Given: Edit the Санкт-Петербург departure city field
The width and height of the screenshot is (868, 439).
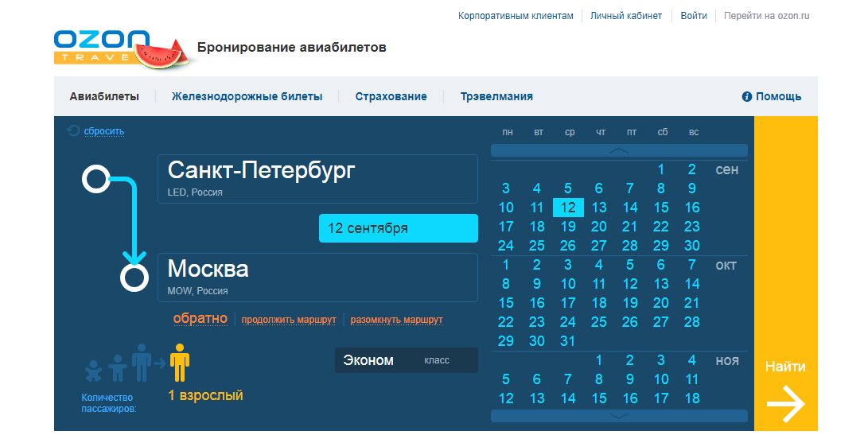Looking at the screenshot, I should click(x=317, y=178).
